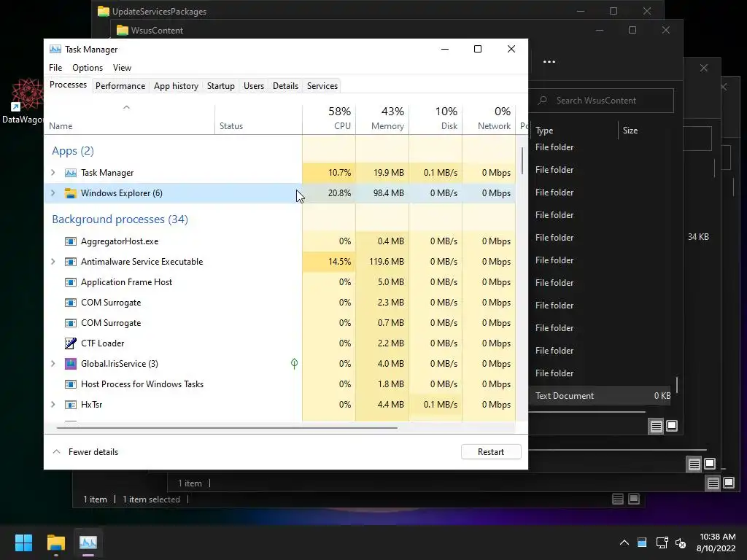
Task: Select the COM Surrogate 2.3 MB process
Action: (x=280, y=303)
